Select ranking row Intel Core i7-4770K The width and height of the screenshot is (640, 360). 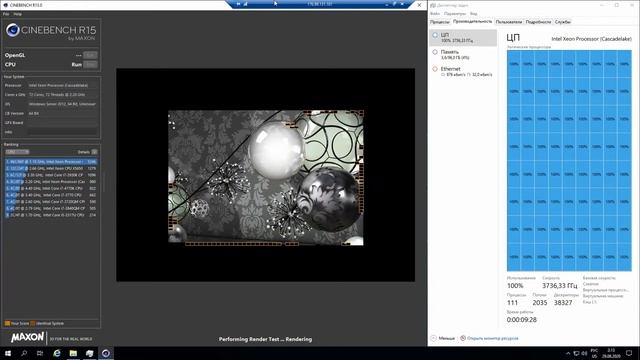[x=51, y=188]
